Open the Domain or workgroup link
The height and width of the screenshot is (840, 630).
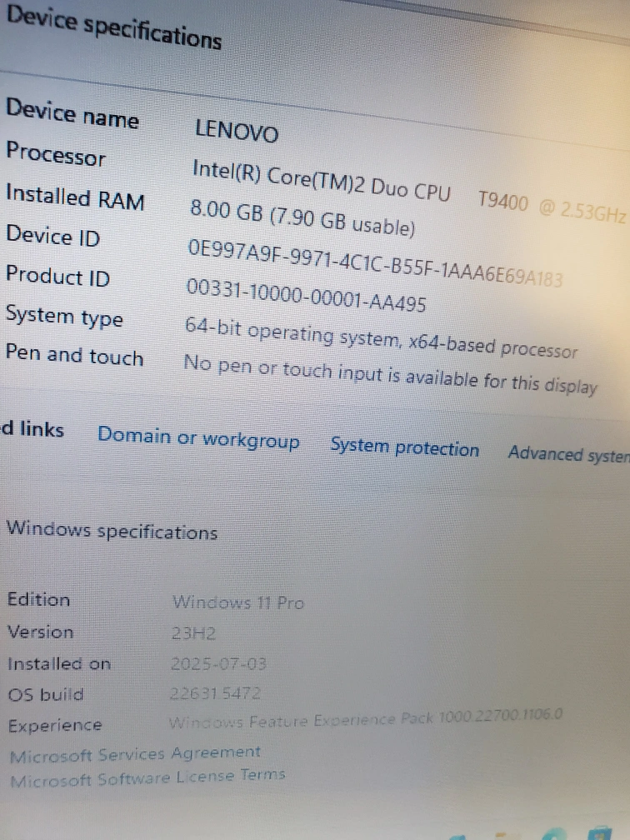(x=198, y=438)
